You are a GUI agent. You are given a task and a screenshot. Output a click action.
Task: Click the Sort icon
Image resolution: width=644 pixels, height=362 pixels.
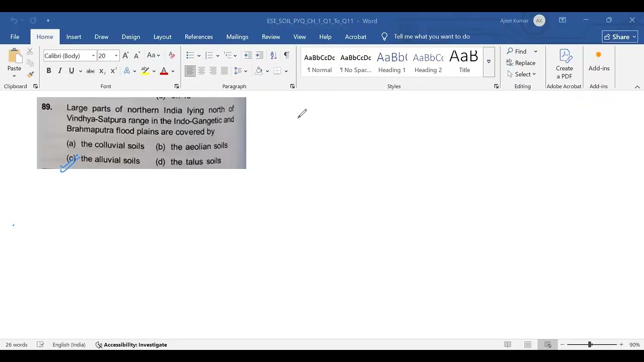pyautogui.click(x=273, y=55)
